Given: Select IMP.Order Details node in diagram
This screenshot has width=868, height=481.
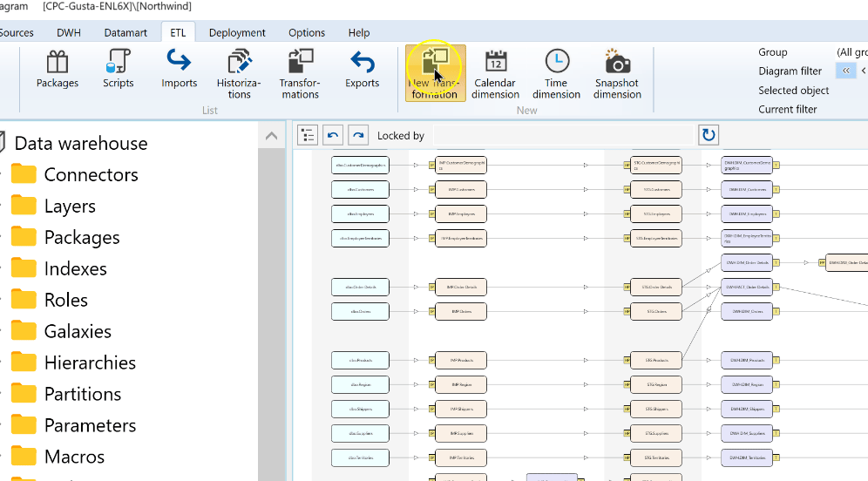Looking at the screenshot, I should (x=461, y=287).
